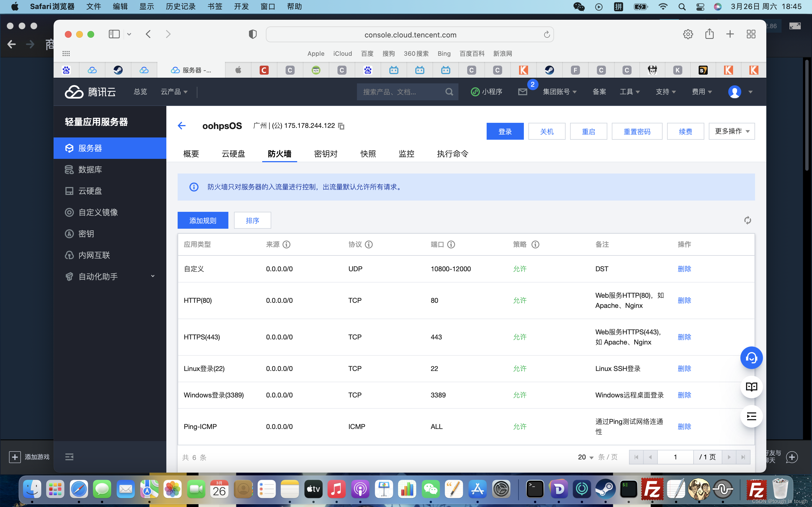Toggle Safari sidebar button
Screen dimensions: 812x507
pyautogui.click(x=114, y=34)
